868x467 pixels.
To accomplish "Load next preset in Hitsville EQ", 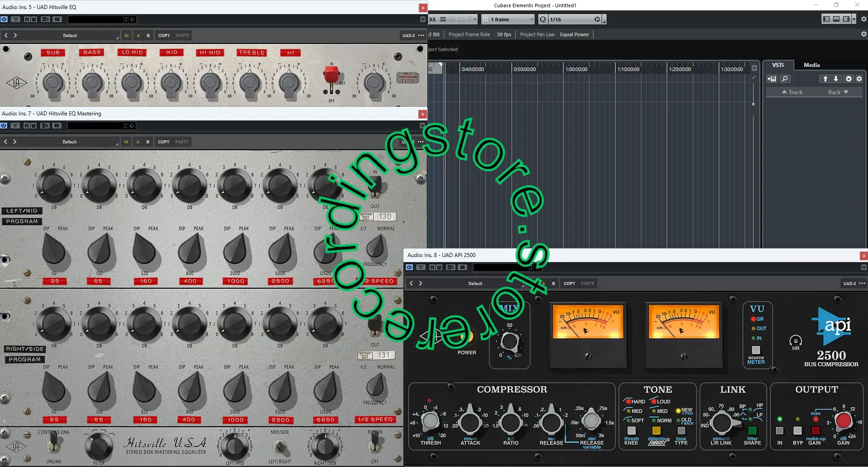I will click(15, 35).
